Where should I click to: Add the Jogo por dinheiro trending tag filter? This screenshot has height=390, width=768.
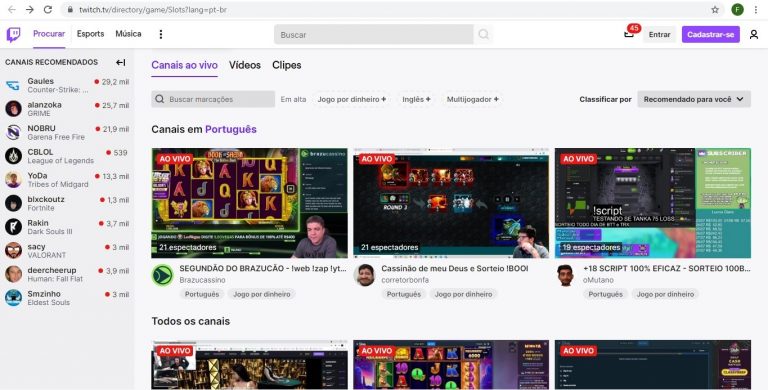(x=351, y=99)
